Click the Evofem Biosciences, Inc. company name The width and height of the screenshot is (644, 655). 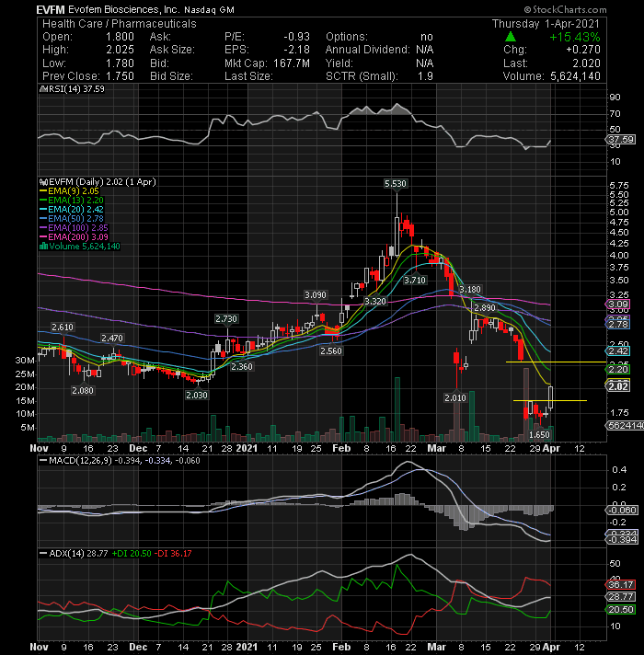123,9
